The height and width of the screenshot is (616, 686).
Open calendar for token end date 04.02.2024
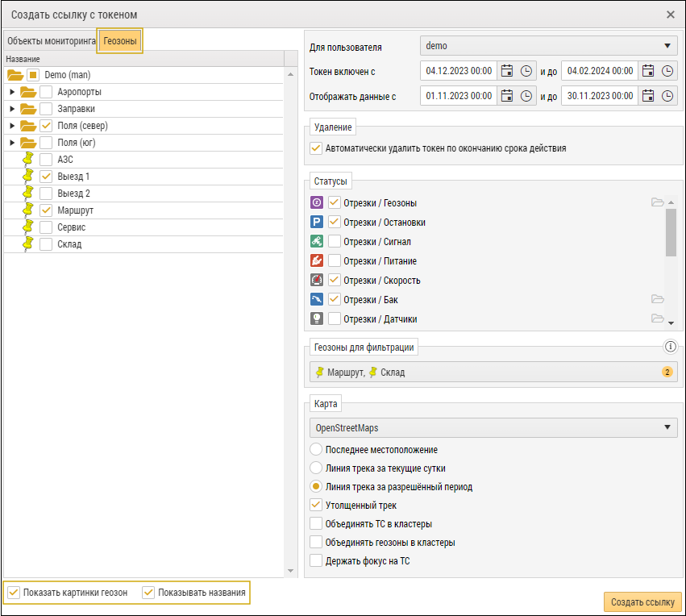point(648,71)
